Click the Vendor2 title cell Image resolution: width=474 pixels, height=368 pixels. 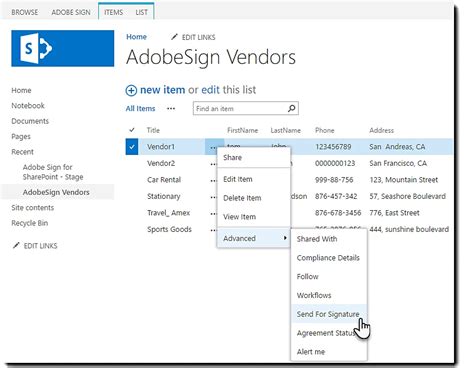tap(161, 163)
